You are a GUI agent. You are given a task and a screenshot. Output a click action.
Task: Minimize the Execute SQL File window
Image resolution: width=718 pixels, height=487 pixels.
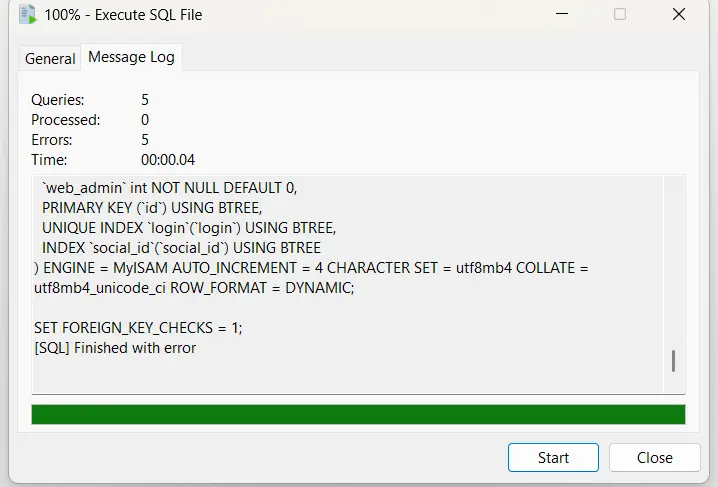563,15
